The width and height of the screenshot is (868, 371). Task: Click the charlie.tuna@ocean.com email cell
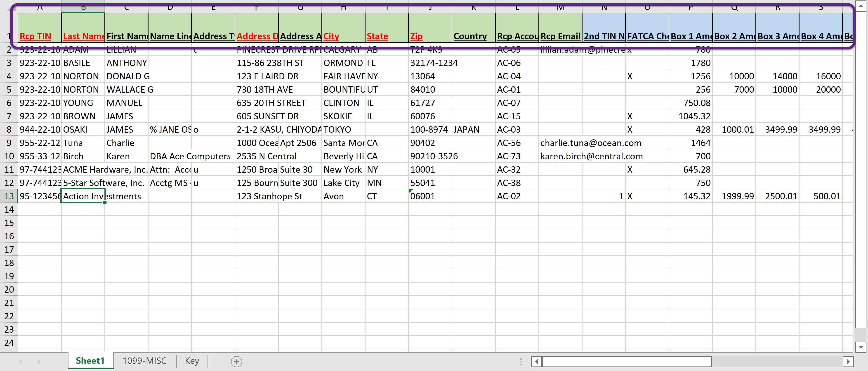point(560,143)
